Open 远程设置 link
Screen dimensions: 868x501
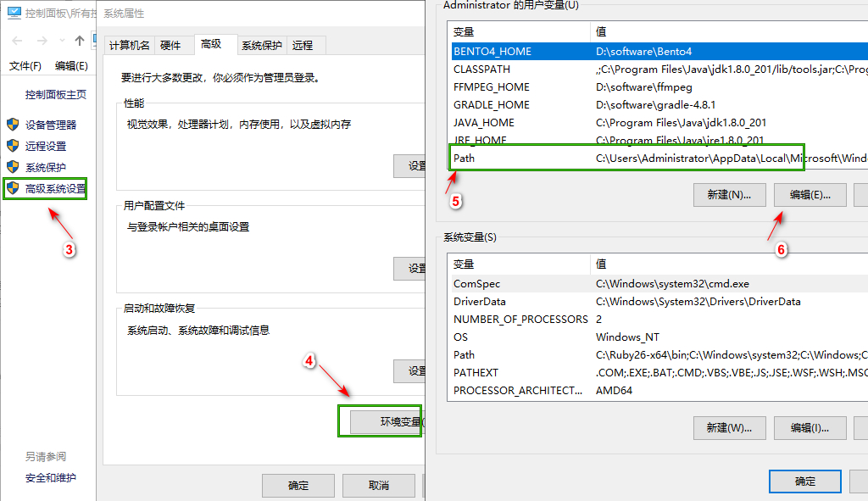point(46,146)
